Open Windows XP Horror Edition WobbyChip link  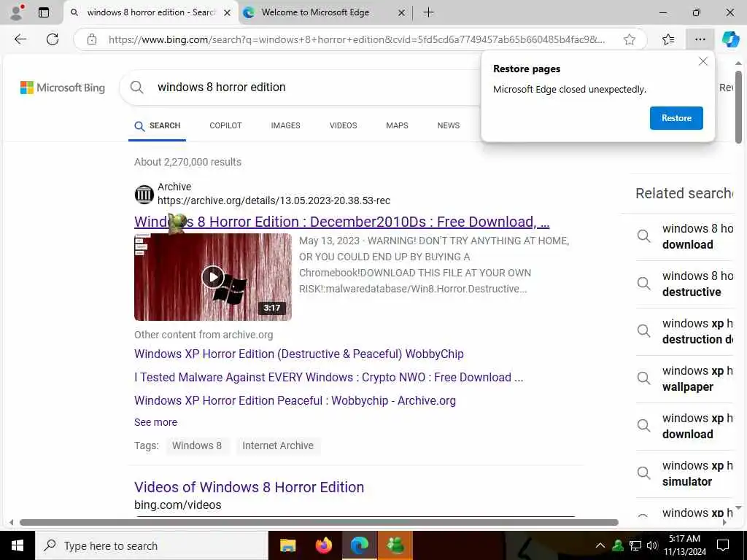pyautogui.click(x=298, y=354)
